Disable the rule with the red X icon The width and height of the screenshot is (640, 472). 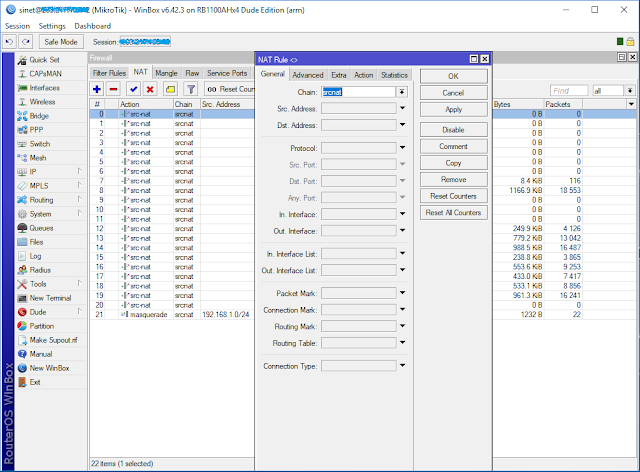point(150,89)
